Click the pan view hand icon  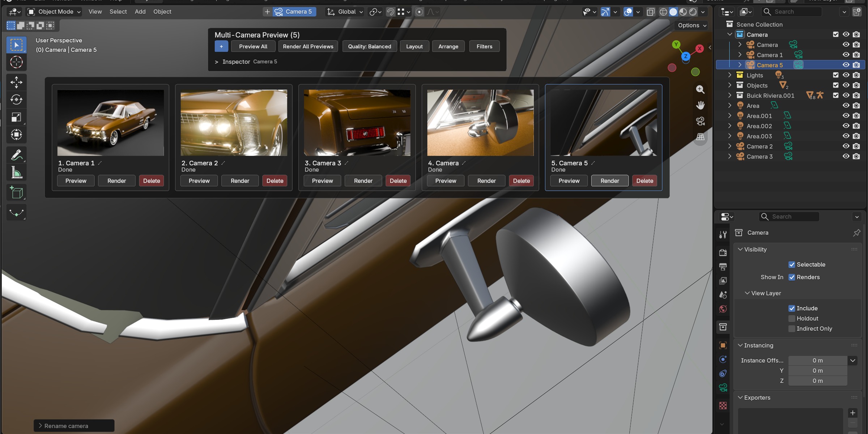(x=700, y=105)
